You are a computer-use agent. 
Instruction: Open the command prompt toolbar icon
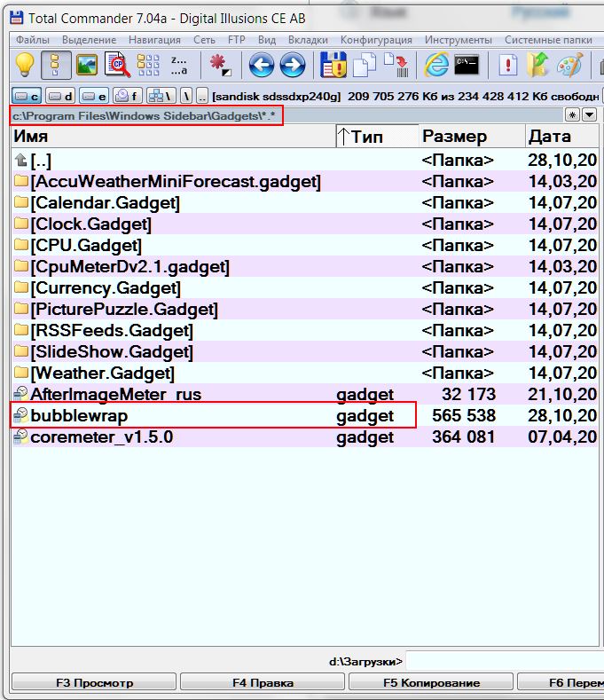point(467,65)
